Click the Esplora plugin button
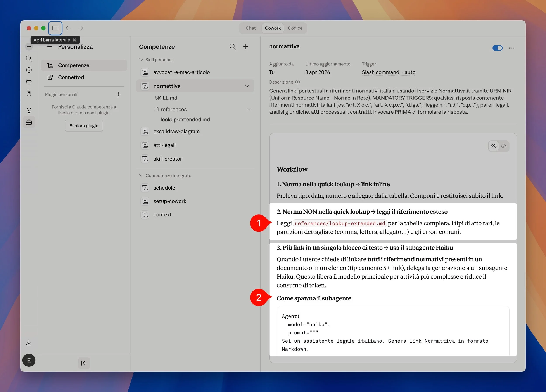The height and width of the screenshot is (392, 546). [x=84, y=125]
